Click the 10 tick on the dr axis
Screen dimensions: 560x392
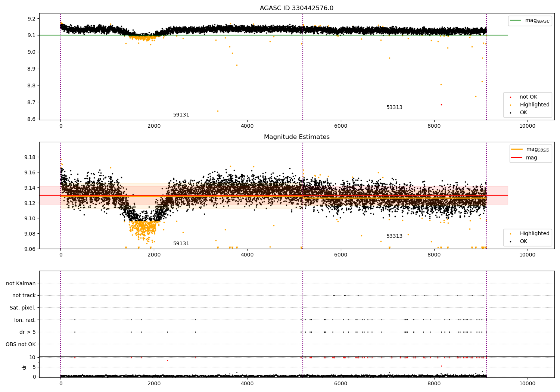click(32, 357)
